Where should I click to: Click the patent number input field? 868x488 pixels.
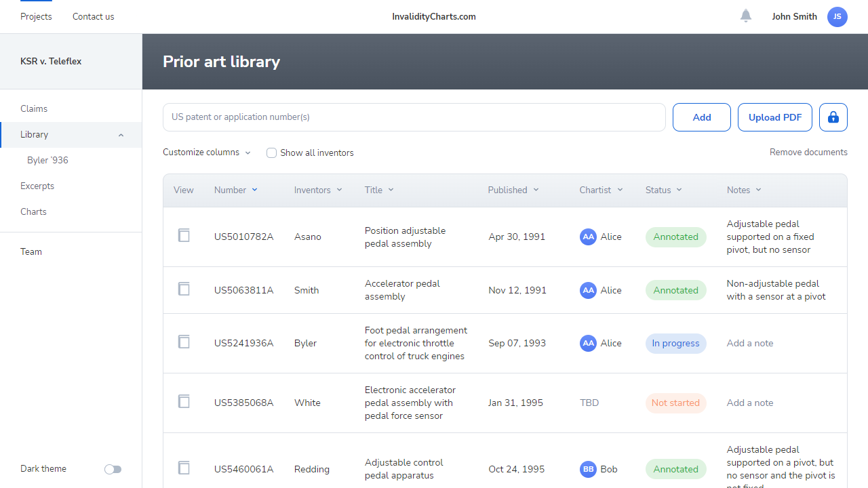click(414, 117)
